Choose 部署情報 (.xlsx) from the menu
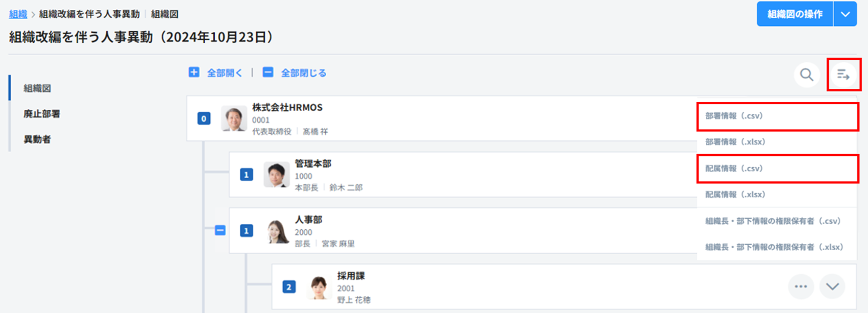The height and width of the screenshot is (313, 868). [x=735, y=142]
